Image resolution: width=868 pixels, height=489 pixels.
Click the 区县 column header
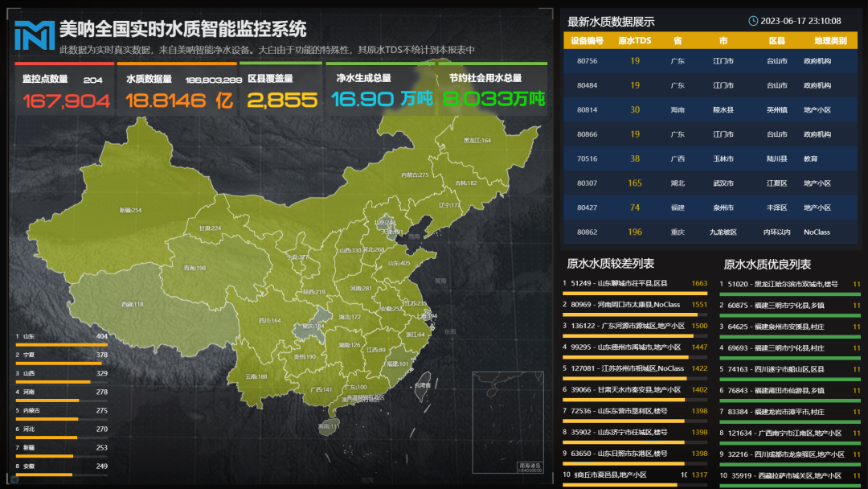pyautogui.click(x=776, y=41)
